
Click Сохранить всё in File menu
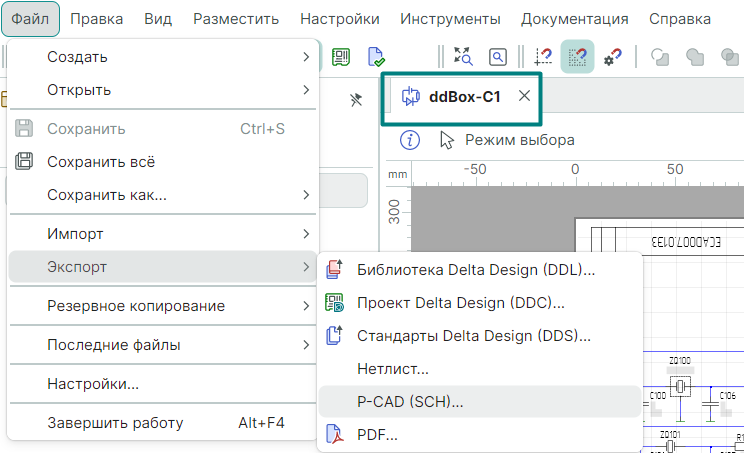tap(100, 161)
